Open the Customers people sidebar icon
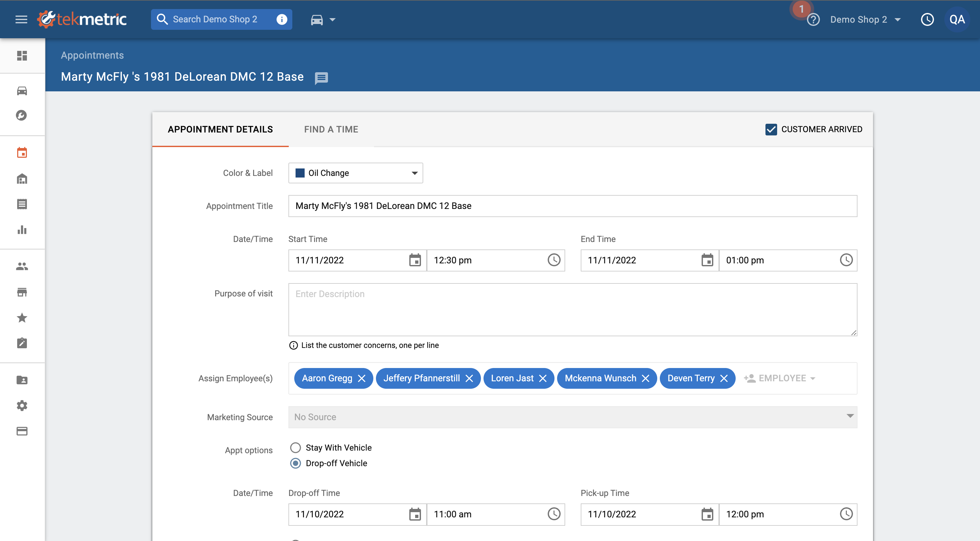 click(22, 267)
